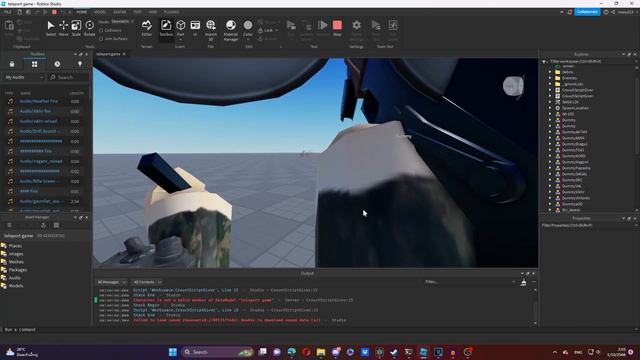Switch to the AVATAR ribbon tab
The image size is (640, 360).
coord(120,12)
